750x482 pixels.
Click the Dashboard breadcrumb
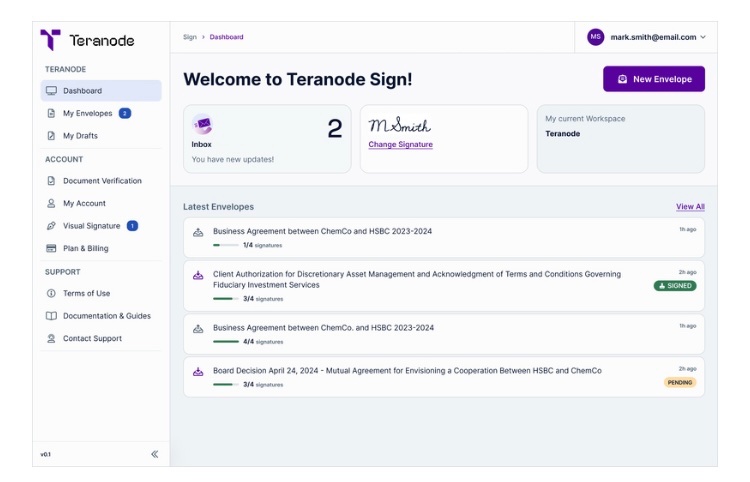[x=226, y=37]
